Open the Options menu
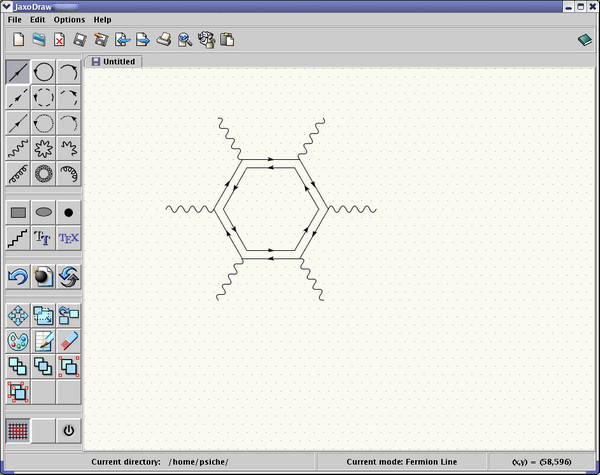The width and height of the screenshot is (600, 475). [x=69, y=19]
